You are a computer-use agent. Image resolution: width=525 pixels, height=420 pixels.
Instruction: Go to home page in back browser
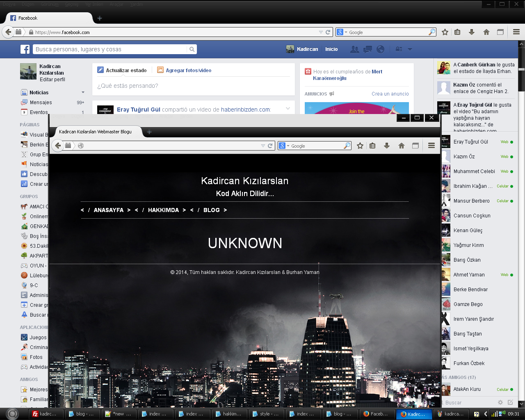coord(486,32)
